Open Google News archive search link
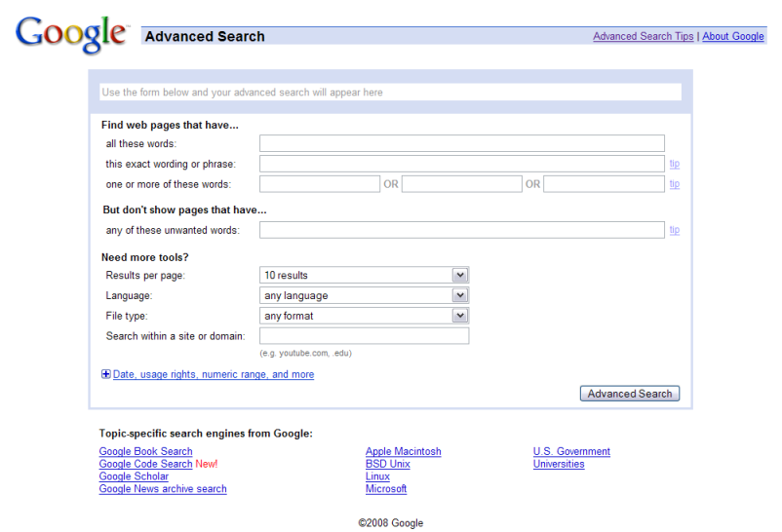This screenshot has width=782, height=532. 163,488
